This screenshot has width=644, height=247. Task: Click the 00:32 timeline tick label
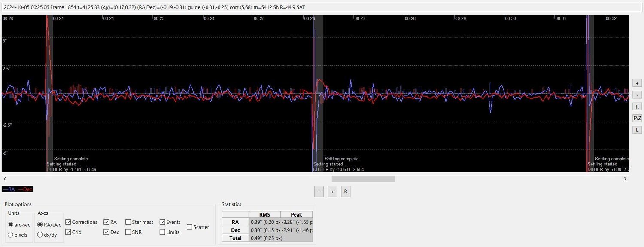pos(611,18)
